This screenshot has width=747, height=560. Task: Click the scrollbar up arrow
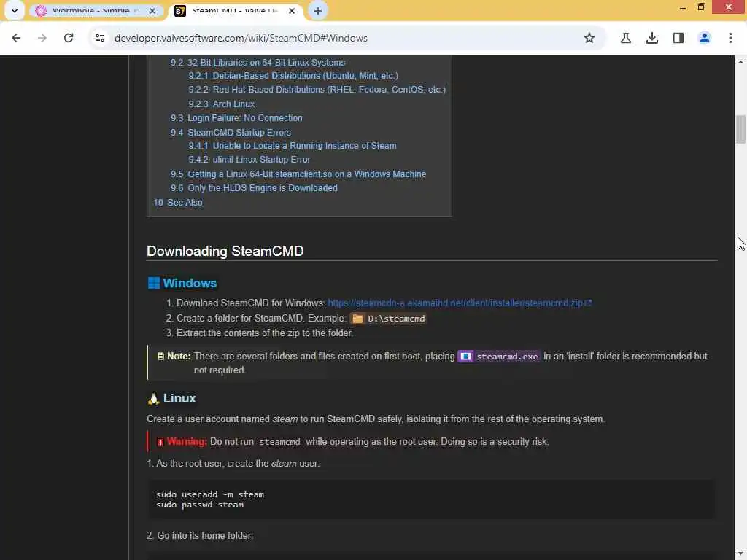pos(740,62)
